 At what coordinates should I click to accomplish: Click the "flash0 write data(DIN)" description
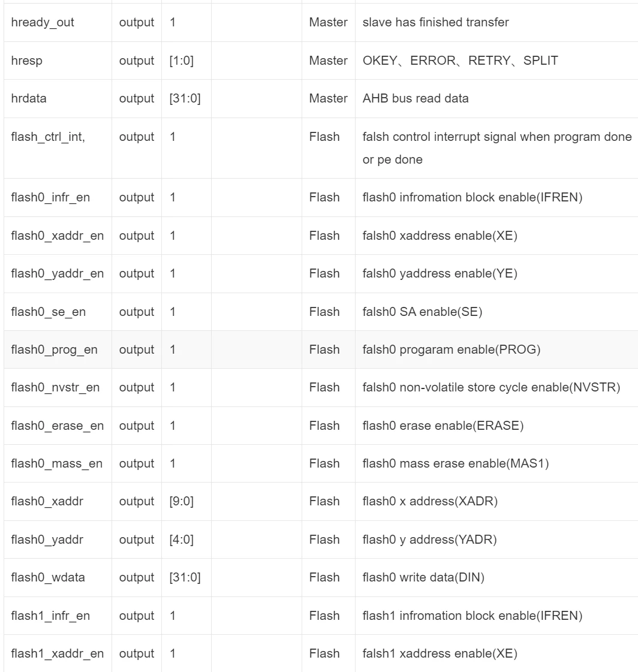(x=423, y=577)
